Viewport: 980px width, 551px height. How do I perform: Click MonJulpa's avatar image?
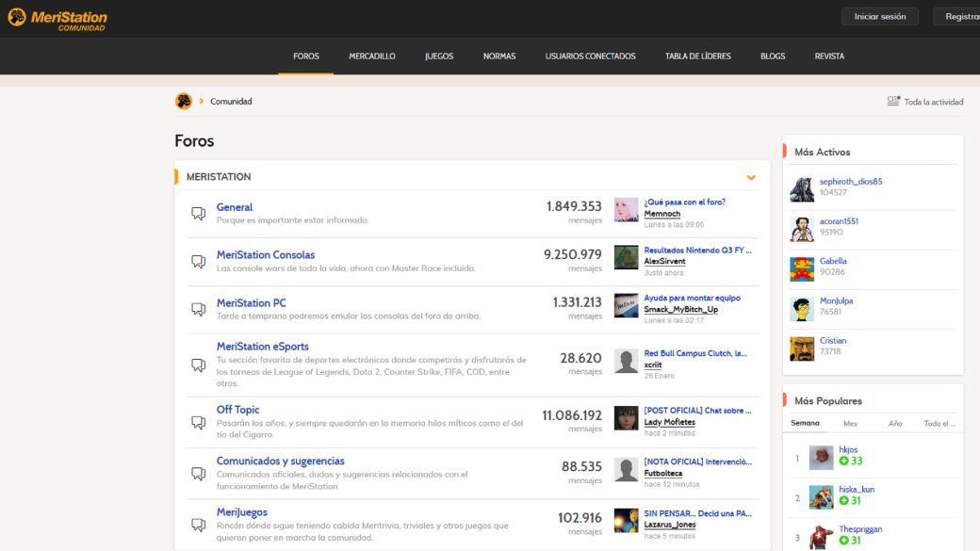coord(802,308)
